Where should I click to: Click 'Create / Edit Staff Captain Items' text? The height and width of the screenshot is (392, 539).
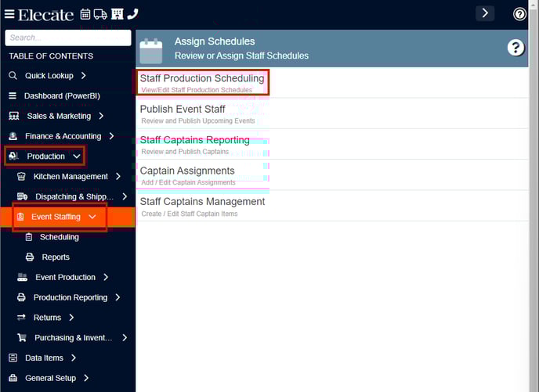(190, 214)
